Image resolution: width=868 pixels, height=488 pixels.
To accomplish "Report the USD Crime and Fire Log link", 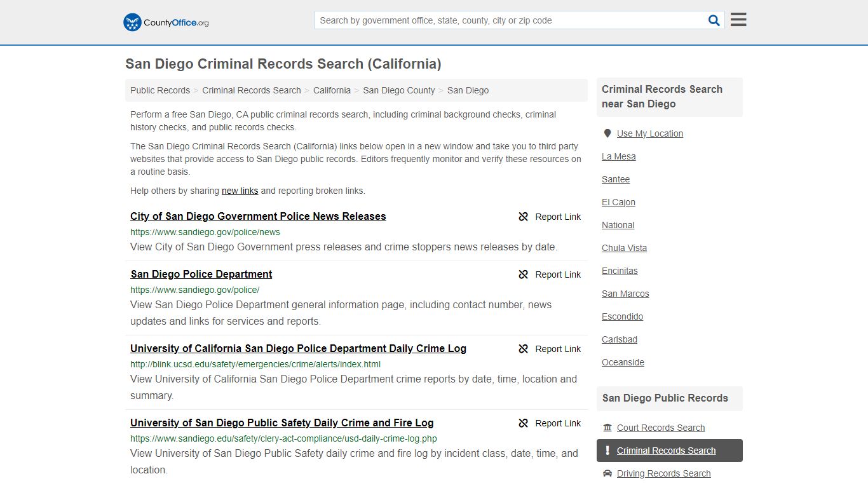I will tap(558, 423).
